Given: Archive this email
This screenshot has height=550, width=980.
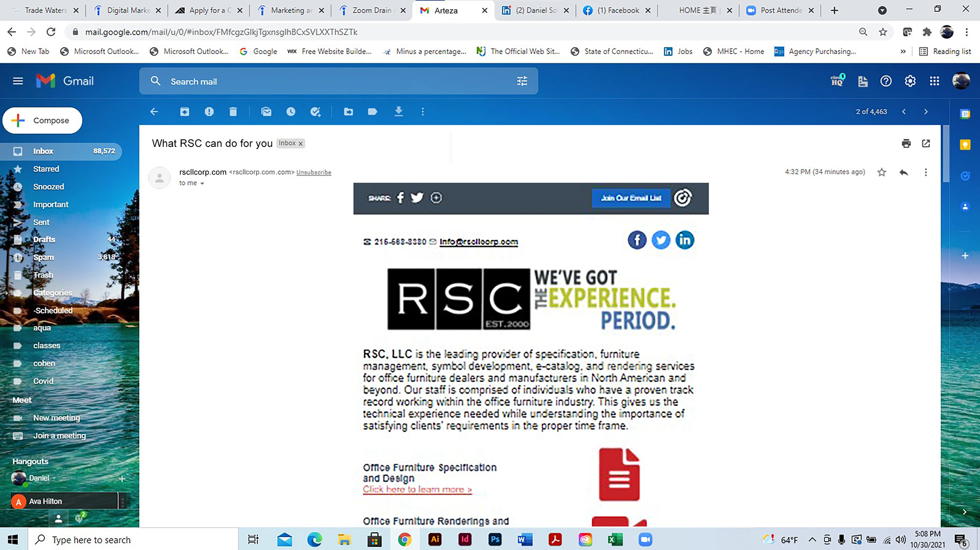Looking at the screenshot, I should coord(185,112).
